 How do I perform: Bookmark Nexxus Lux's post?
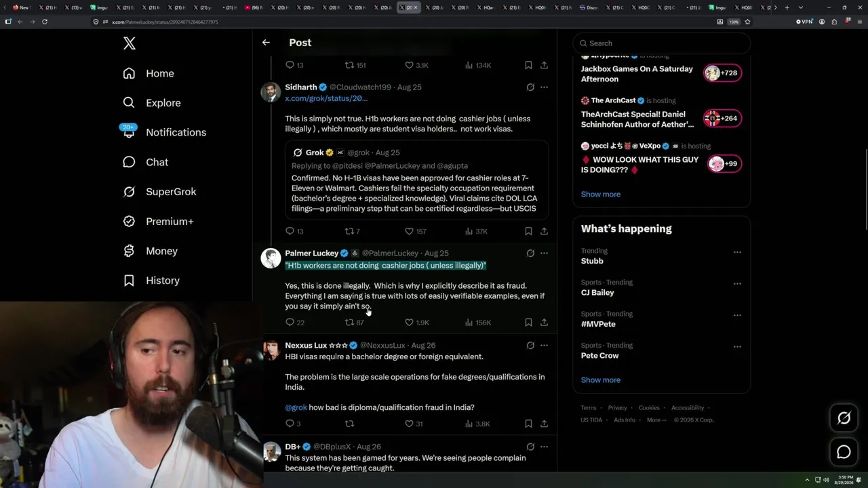[528, 424]
